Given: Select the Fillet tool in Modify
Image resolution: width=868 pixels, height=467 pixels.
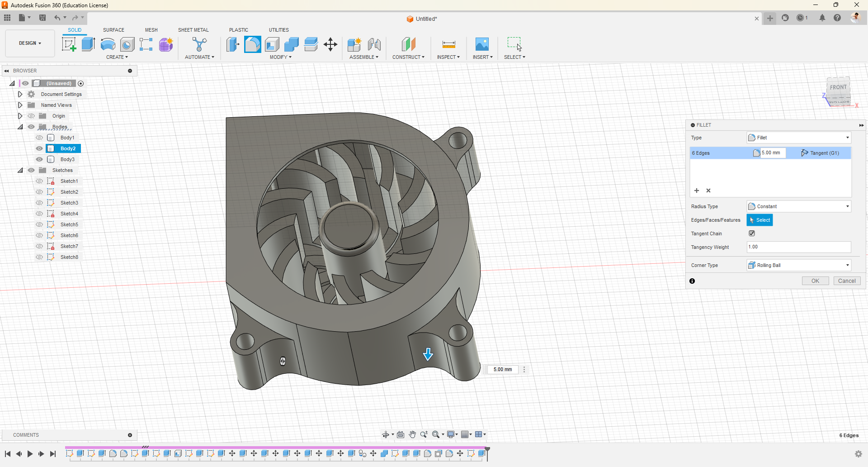Looking at the screenshot, I should click(x=252, y=44).
